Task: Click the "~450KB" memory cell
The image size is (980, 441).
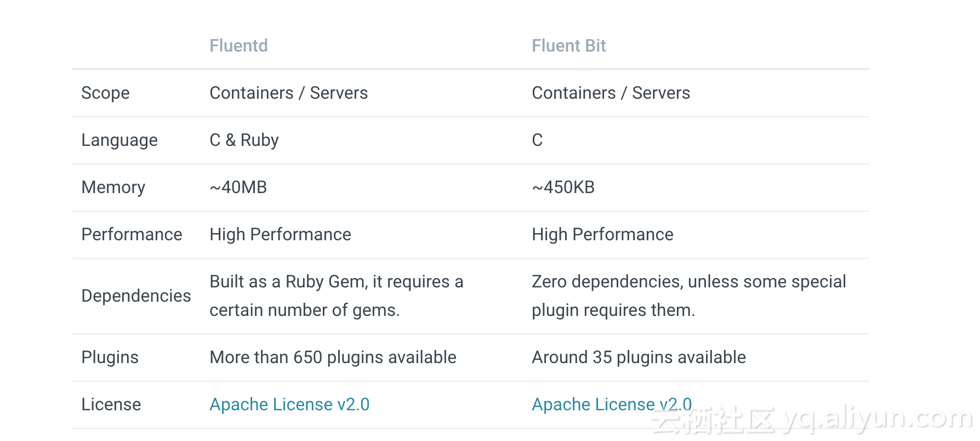Action: [563, 187]
